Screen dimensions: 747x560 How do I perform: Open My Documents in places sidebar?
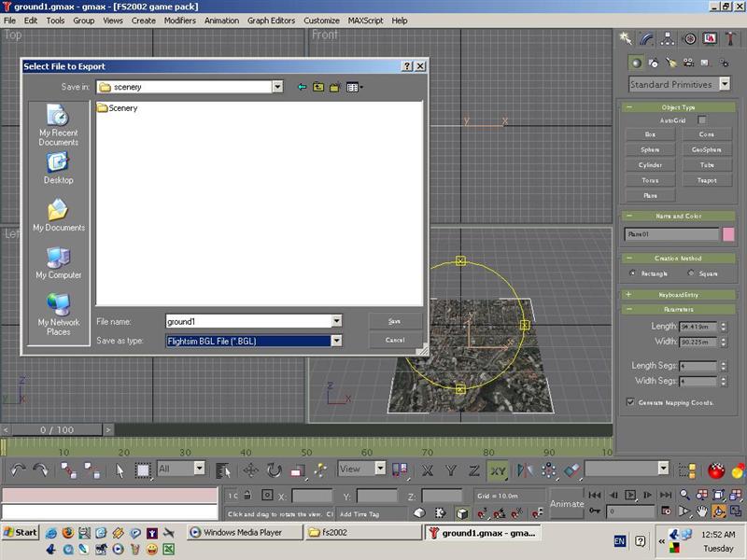(x=58, y=216)
